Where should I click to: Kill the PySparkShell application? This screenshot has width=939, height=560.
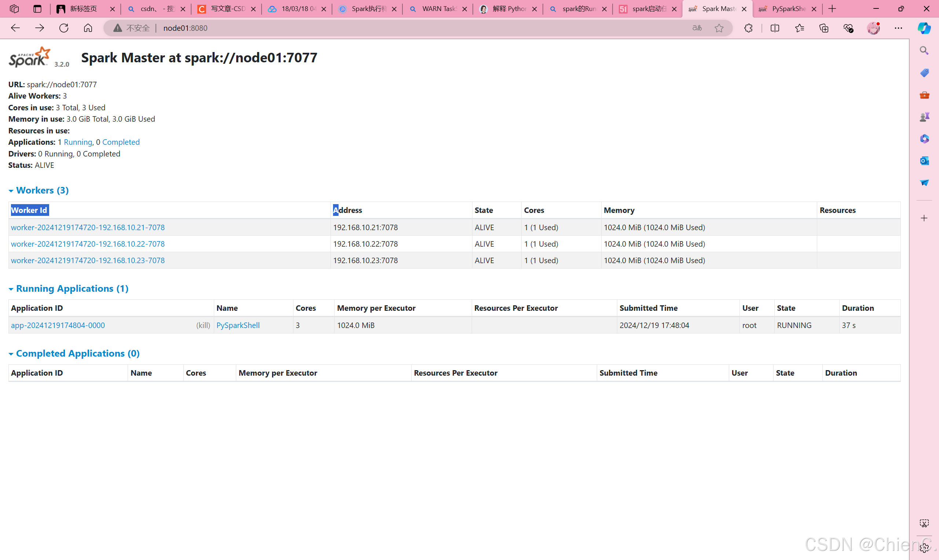[x=203, y=325]
